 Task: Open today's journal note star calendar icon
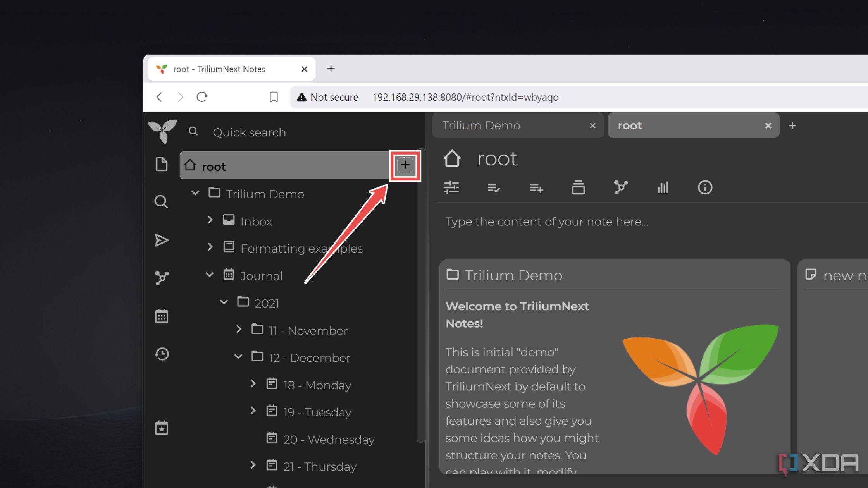click(162, 428)
